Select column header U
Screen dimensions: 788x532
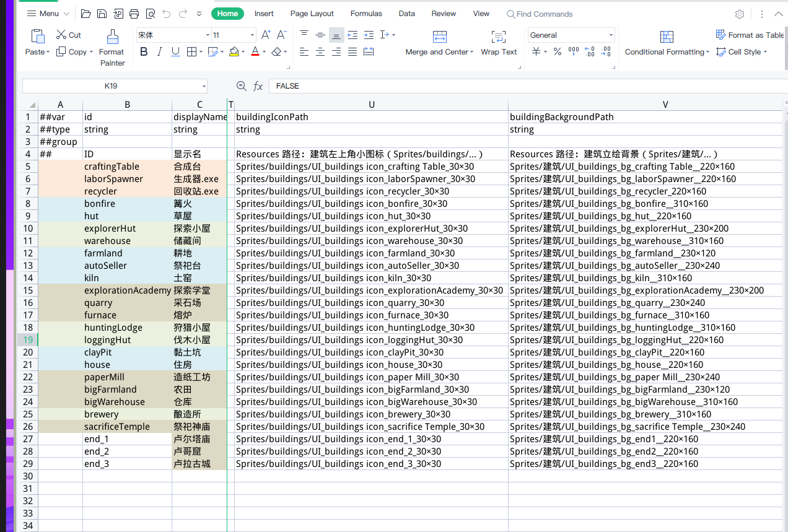[372, 105]
